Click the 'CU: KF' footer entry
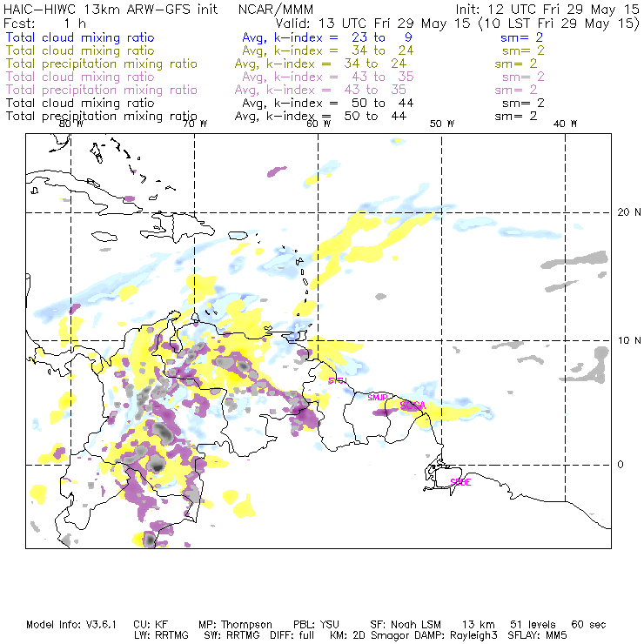The image size is (644, 644). pos(151,625)
